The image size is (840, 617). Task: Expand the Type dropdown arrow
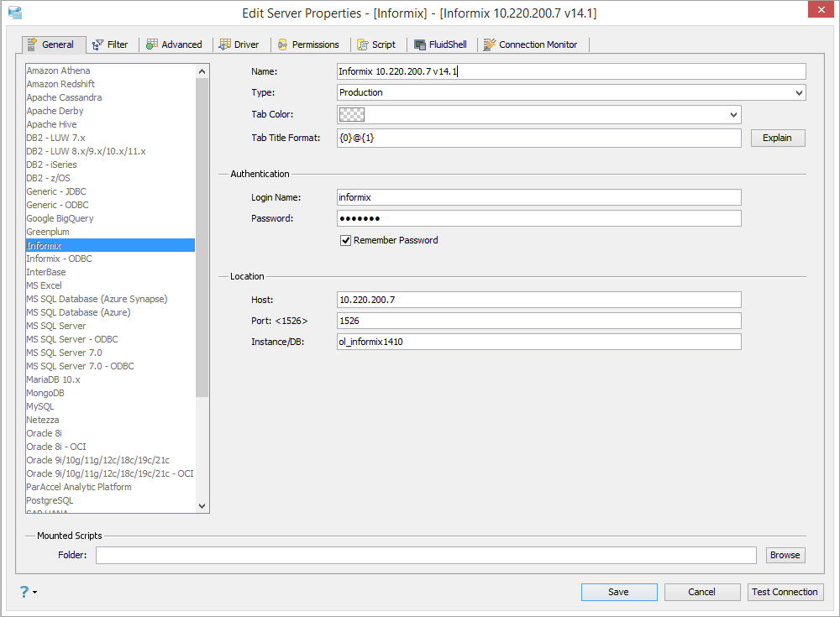[x=799, y=92]
